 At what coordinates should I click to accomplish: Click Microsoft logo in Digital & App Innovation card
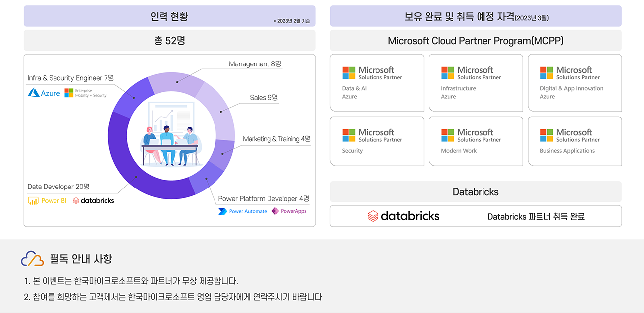tap(570, 73)
